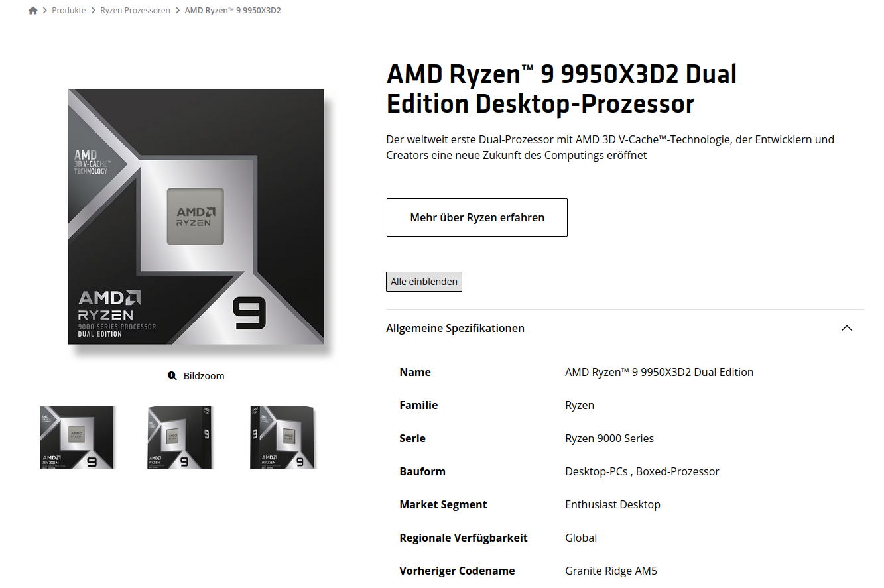Collapse Allgemeine Spezifikationen with chevron arrow
Screen dimensions: 884x588
(847, 328)
